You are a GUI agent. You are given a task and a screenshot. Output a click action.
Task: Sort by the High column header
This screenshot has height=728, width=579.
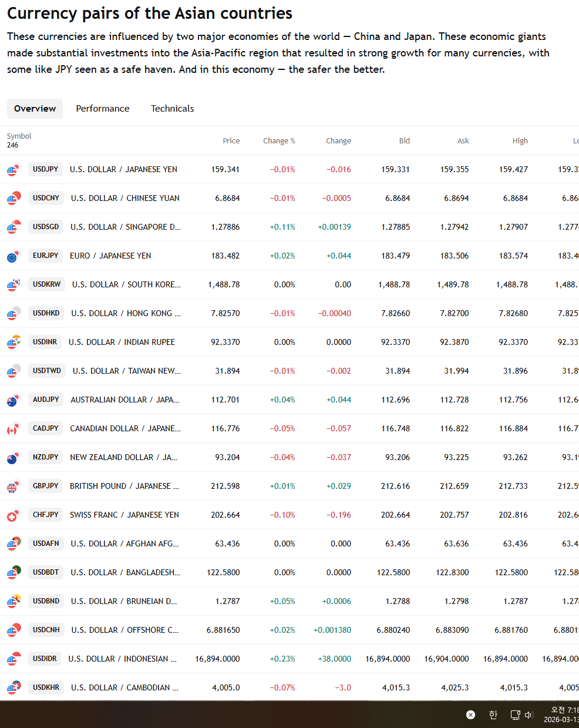[x=520, y=141]
